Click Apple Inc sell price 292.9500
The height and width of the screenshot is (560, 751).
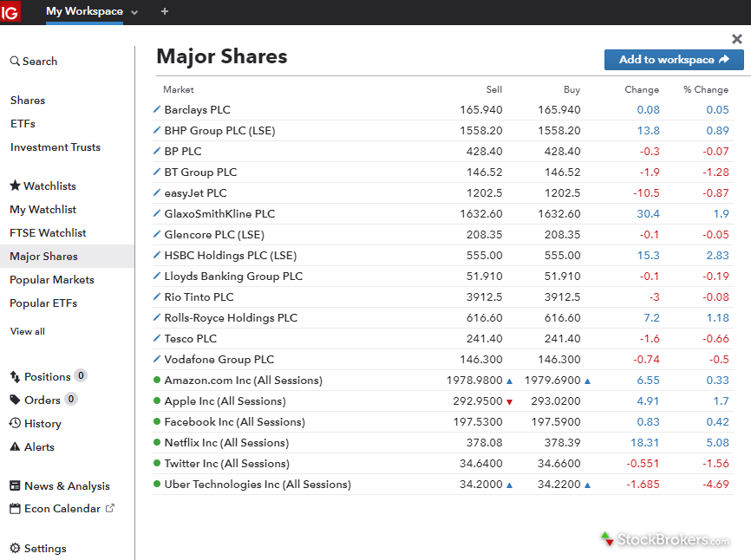(478, 401)
